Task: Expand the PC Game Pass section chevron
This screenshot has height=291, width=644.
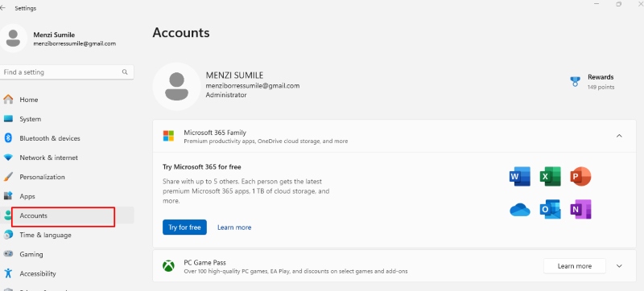Action: pyautogui.click(x=619, y=266)
